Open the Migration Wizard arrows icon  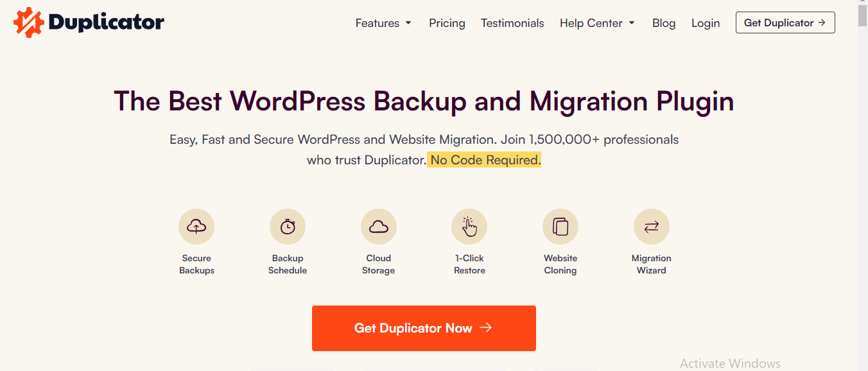(x=651, y=227)
